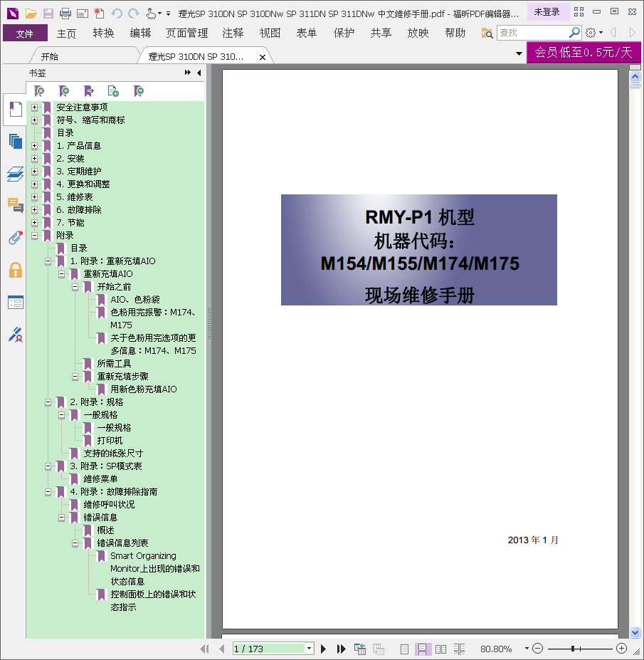Open file via folder icon in toolbar

[x=31, y=14]
